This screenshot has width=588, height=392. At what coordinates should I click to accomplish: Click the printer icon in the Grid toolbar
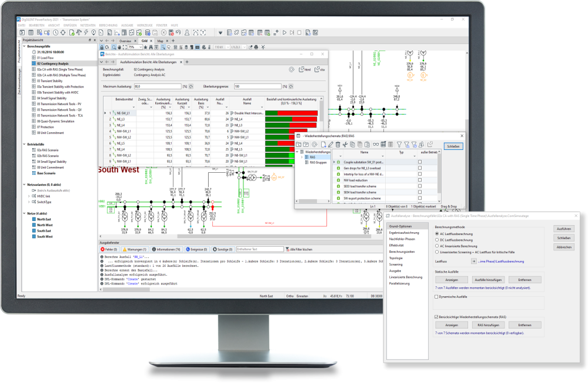[256, 47]
